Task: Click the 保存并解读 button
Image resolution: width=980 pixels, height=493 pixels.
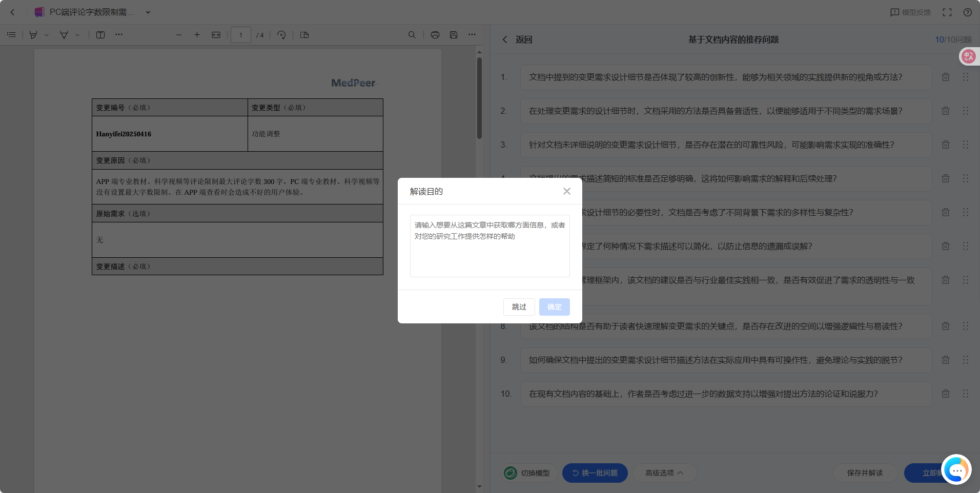Action: pos(864,473)
